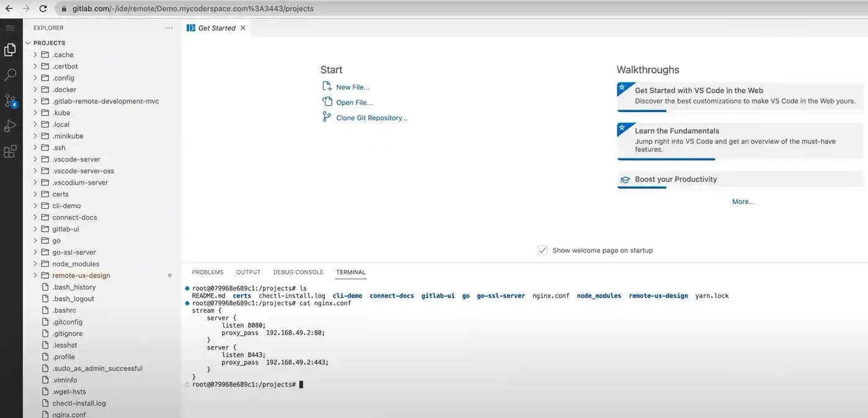Open the Extensions view icon
The height and width of the screenshot is (418, 868).
point(10,152)
